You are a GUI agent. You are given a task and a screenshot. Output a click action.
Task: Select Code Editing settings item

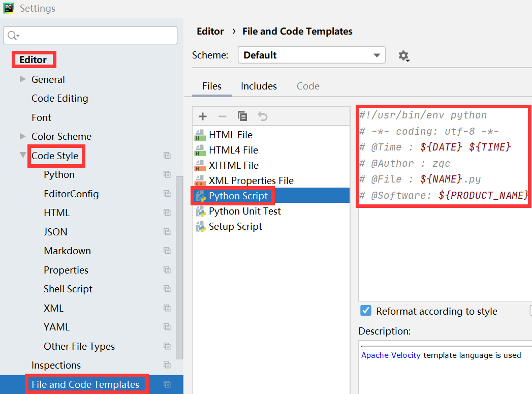60,99
